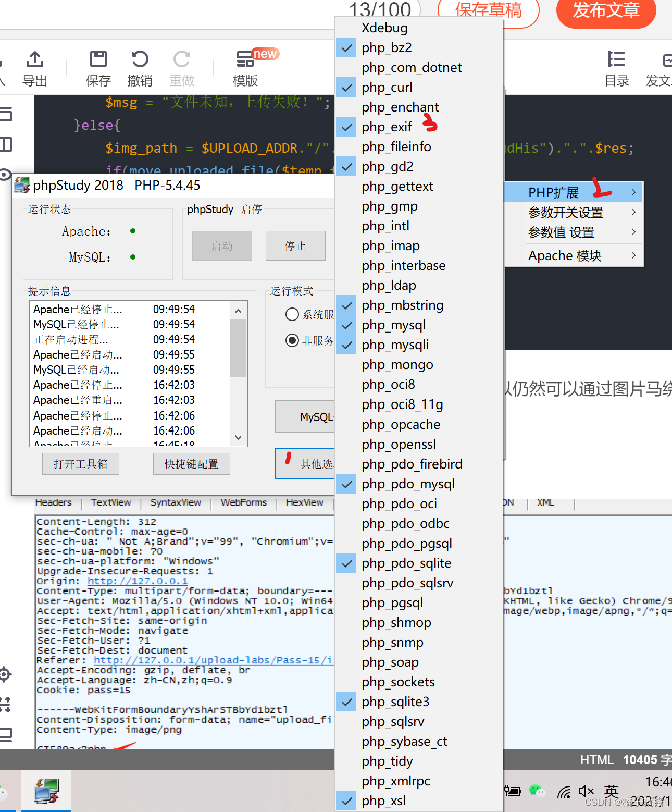Image resolution: width=672 pixels, height=812 pixels.
Task: Click the phpStudy taskbar icon
Action: coord(46,791)
